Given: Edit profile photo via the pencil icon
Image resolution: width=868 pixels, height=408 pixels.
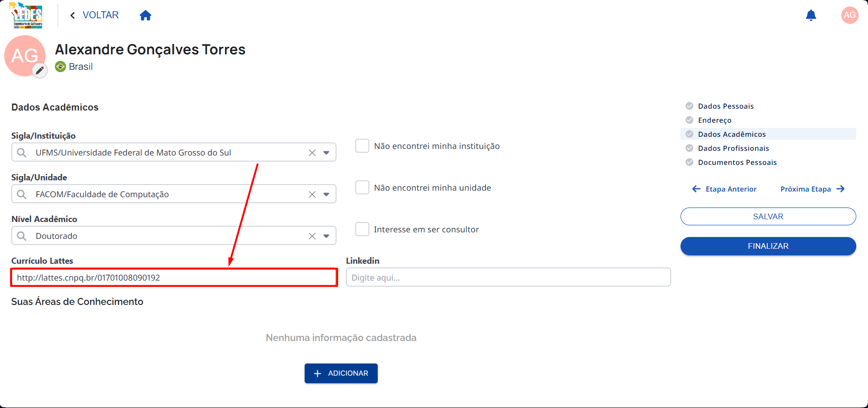Looking at the screenshot, I should 40,71.
